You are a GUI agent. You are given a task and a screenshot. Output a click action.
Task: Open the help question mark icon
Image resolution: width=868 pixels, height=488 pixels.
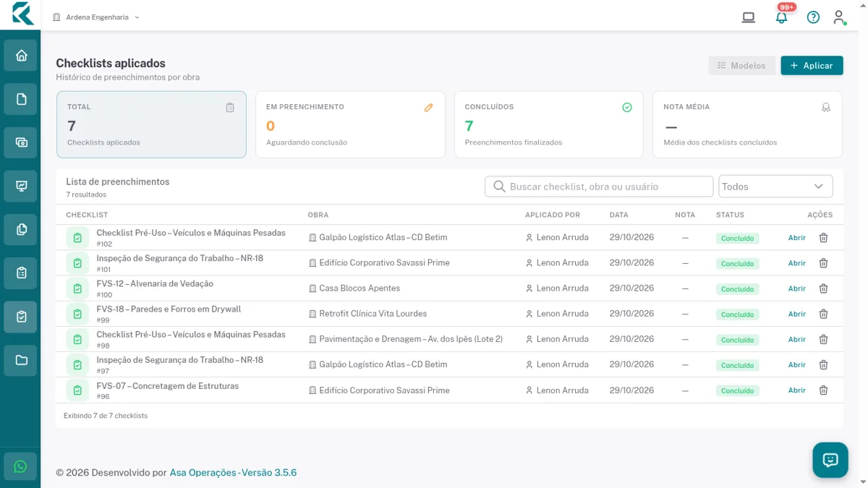pyautogui.click(x=813, y=17)
